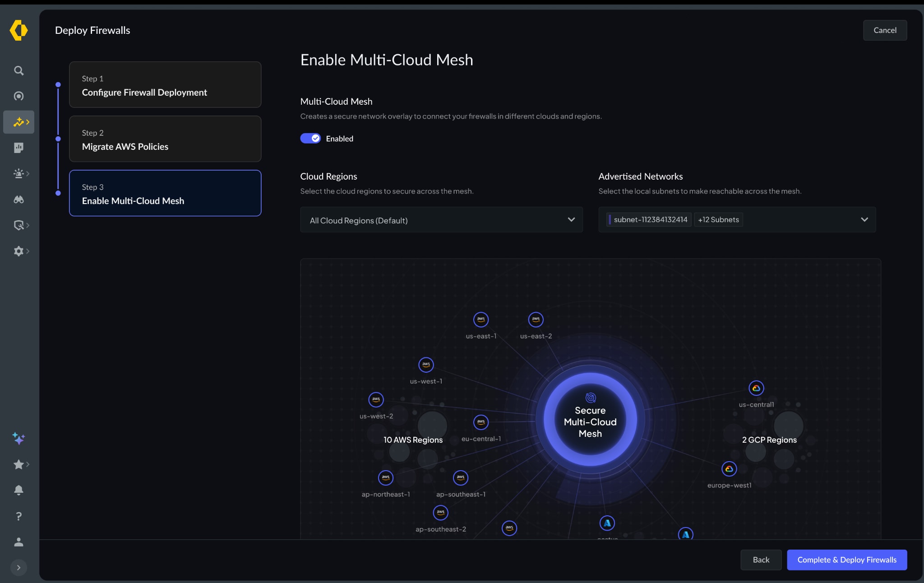
Task: Open the shield search sidebar icon
Action: 18,225
